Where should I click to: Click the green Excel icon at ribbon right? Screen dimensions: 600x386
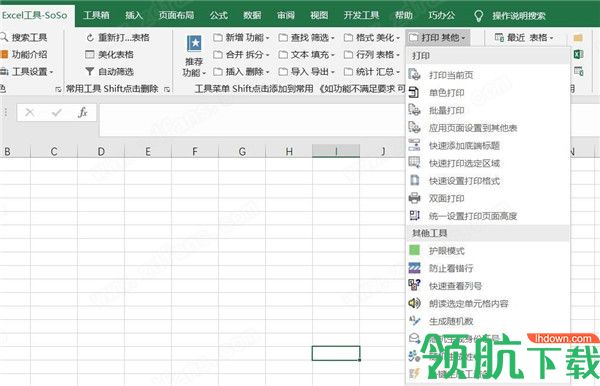coord(578,54)
